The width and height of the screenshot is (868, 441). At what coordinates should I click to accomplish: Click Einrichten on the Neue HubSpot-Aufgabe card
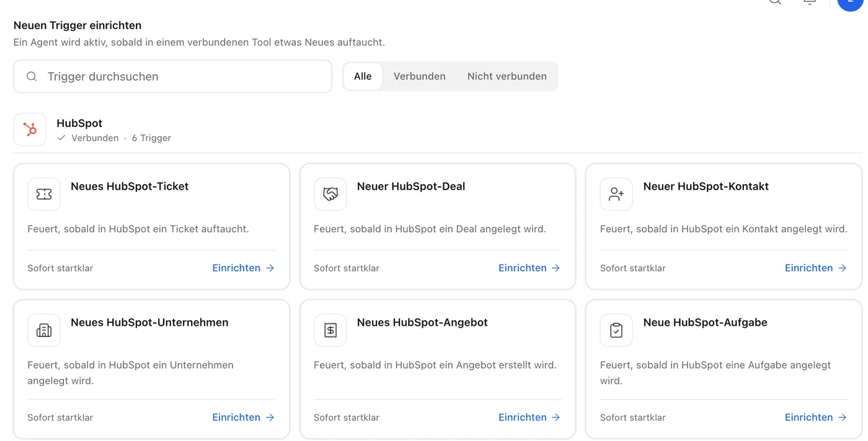point(816,417)
